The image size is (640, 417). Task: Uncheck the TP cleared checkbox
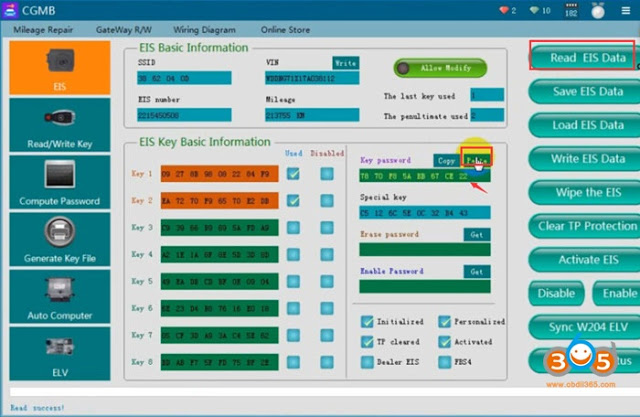click(x=367, y=342)
